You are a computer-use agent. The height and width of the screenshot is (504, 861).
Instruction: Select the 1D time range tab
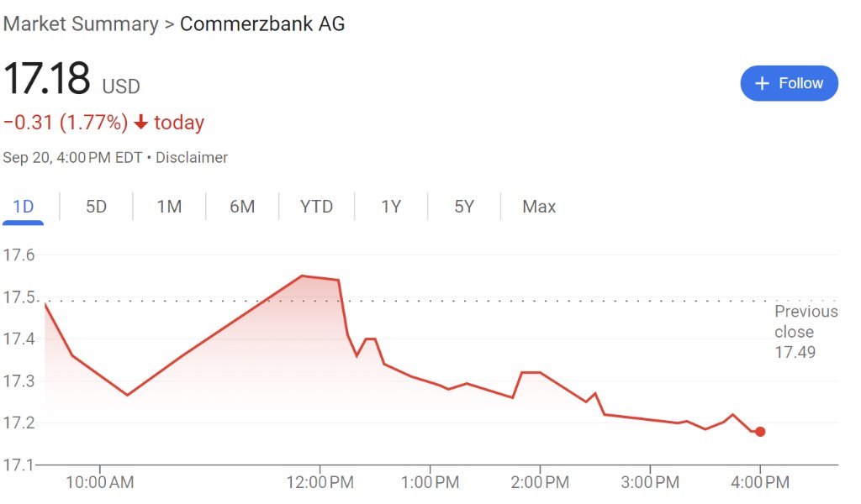point(23,207)
